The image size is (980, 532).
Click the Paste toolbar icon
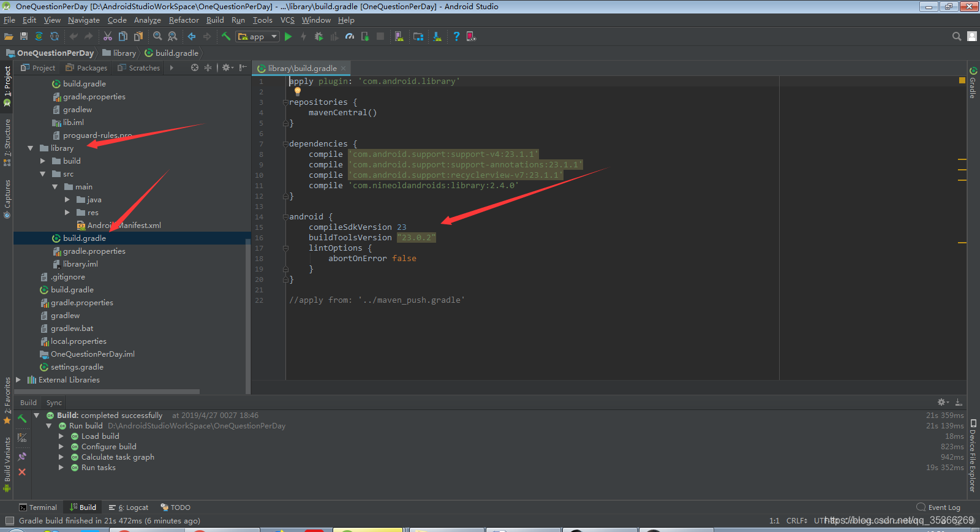tap(138, 37)
